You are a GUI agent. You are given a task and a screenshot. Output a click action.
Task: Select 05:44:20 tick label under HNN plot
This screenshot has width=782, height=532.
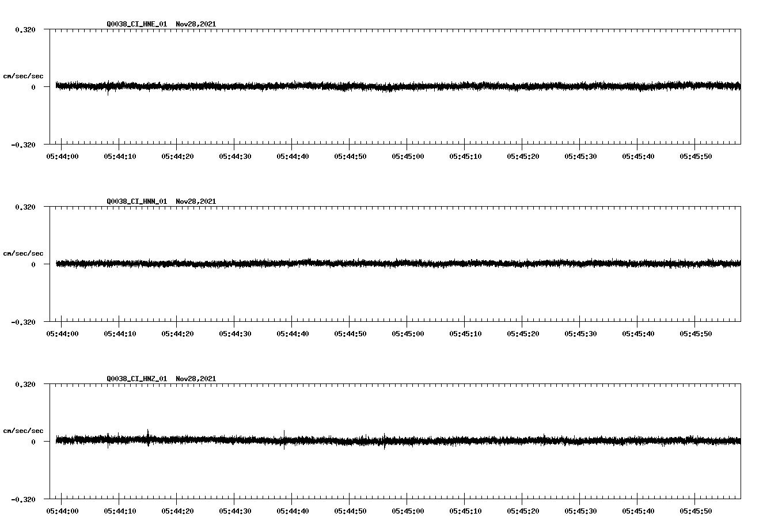tap(177, 334)
